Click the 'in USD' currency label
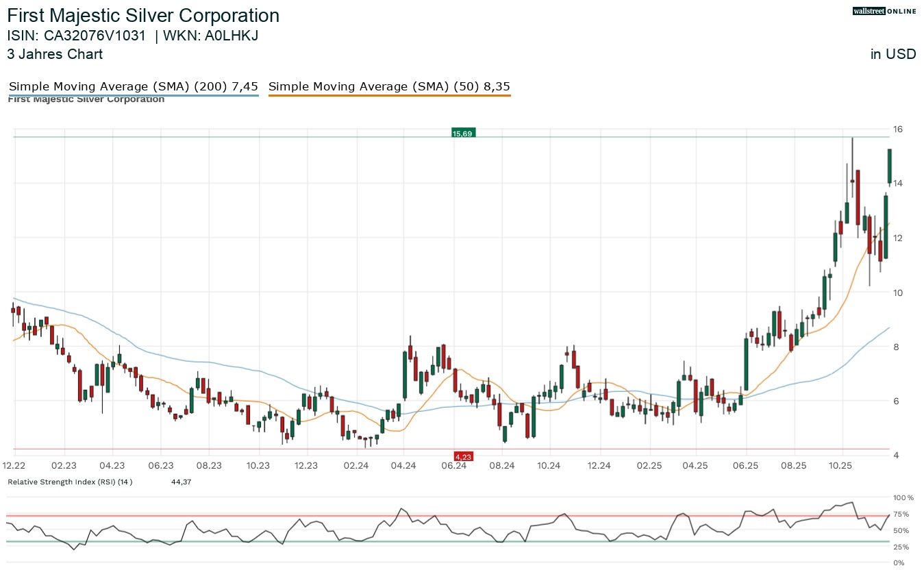This screenshot has height=581, width=924. 893,54
